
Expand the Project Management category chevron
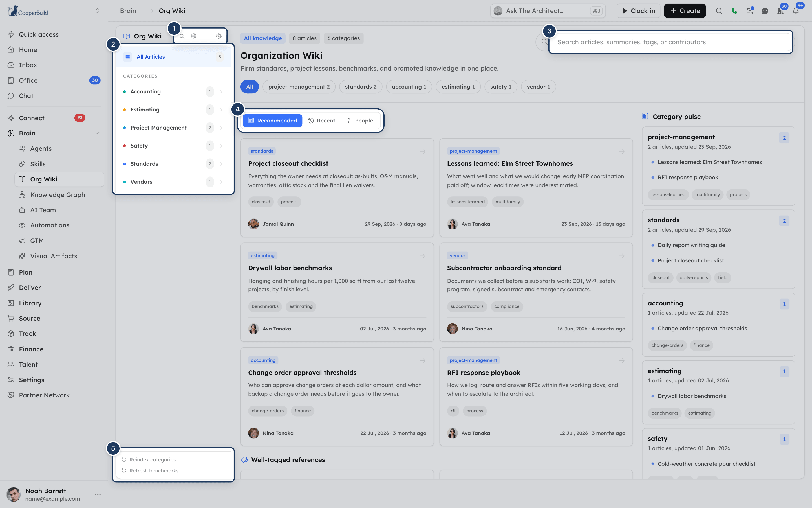pyautogui.click(x=221, y=128)
